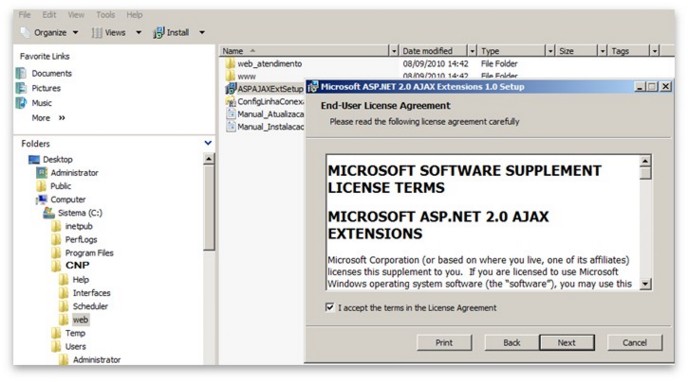Select the upper Administrator user icon under Desktop
The width and height of the screenshot is (688, 382).
click(x=42, y=173)
